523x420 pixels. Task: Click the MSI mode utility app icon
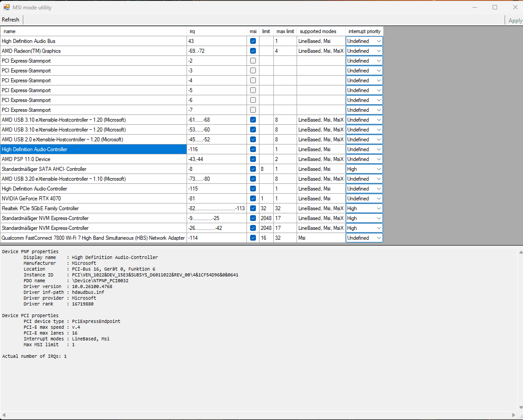point(6,7)
